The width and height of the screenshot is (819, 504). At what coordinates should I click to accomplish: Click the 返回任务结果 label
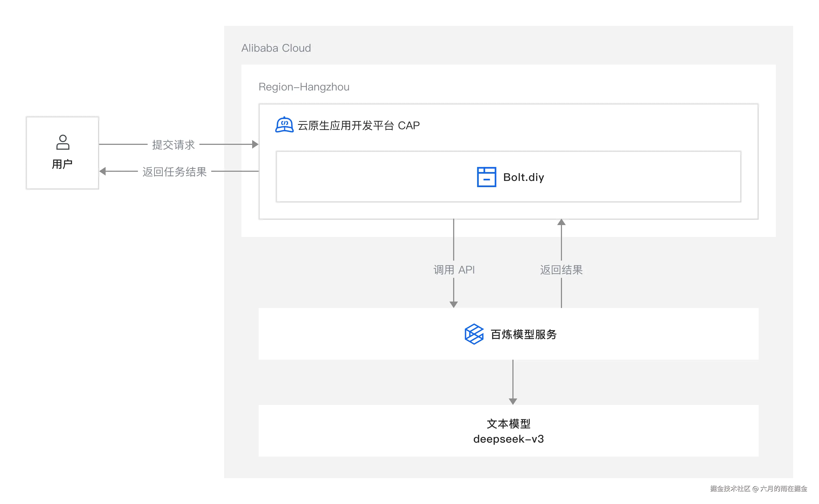(x=174, y=172)
